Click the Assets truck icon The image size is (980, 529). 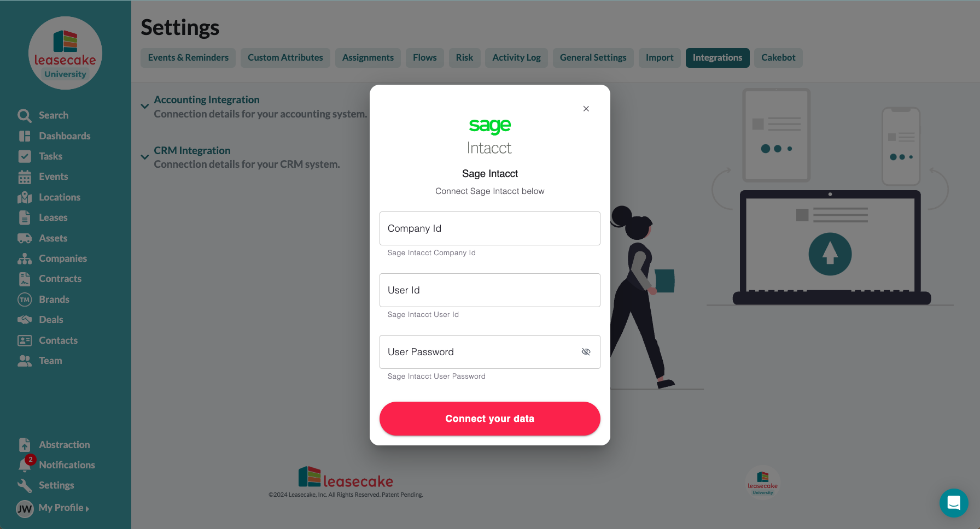[x=25, y=238]
